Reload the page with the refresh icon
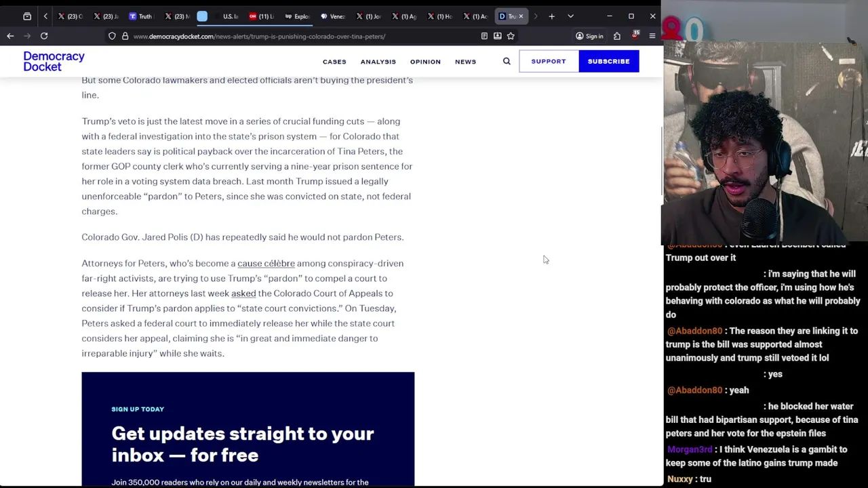Viewport: 868px width, 488px height. [44, 36]
